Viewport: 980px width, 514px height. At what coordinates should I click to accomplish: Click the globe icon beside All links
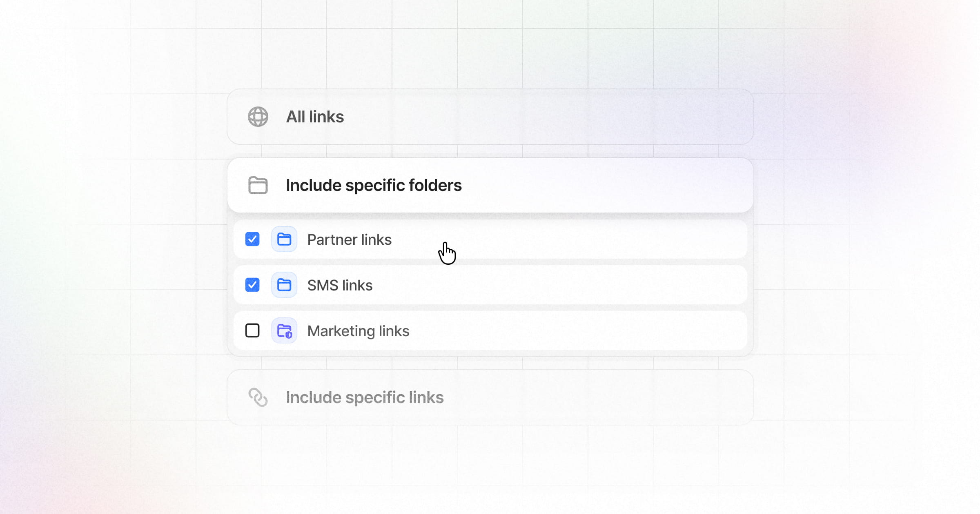(x=258, y=117)
